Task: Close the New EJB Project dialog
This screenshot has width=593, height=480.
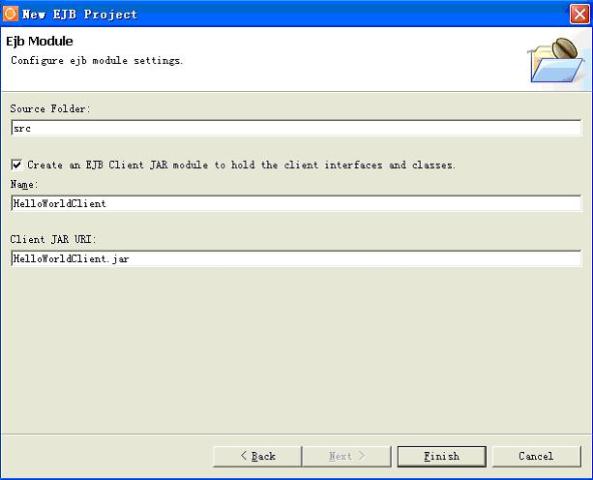Action: pos(579,14)
